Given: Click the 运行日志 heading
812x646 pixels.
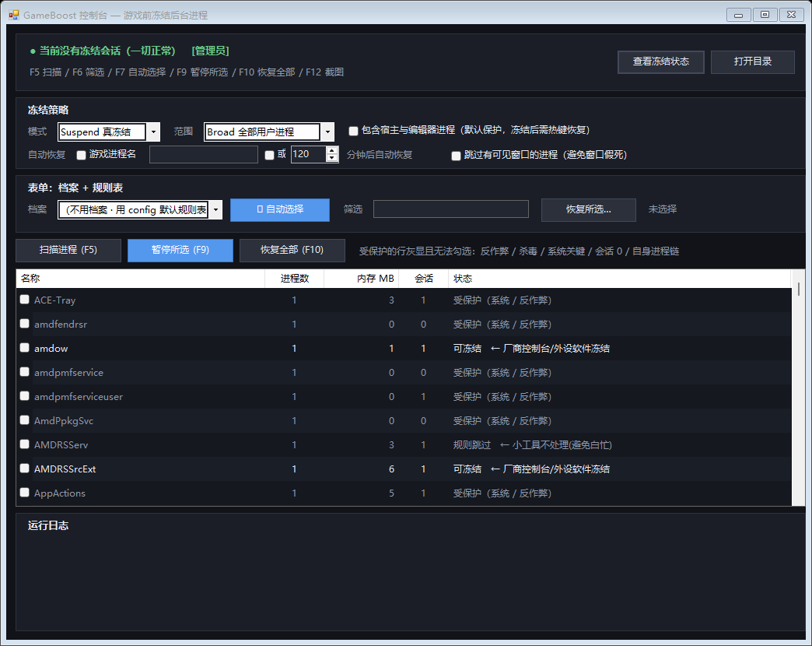Looking at the screenshot, I should 47,526.
